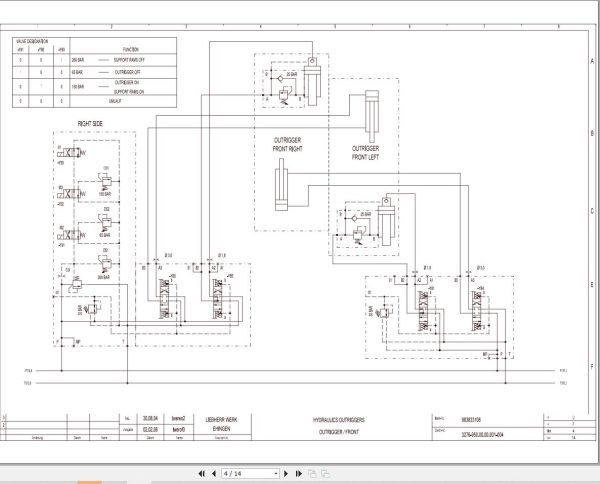The height and width of the screenshot is (484, 600).
Task: Go to the previous page
Action: point(214,474)
